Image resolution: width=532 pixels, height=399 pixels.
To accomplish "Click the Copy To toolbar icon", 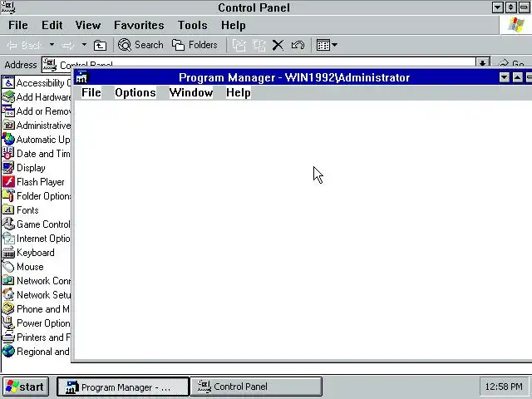I will click(259, 45).
